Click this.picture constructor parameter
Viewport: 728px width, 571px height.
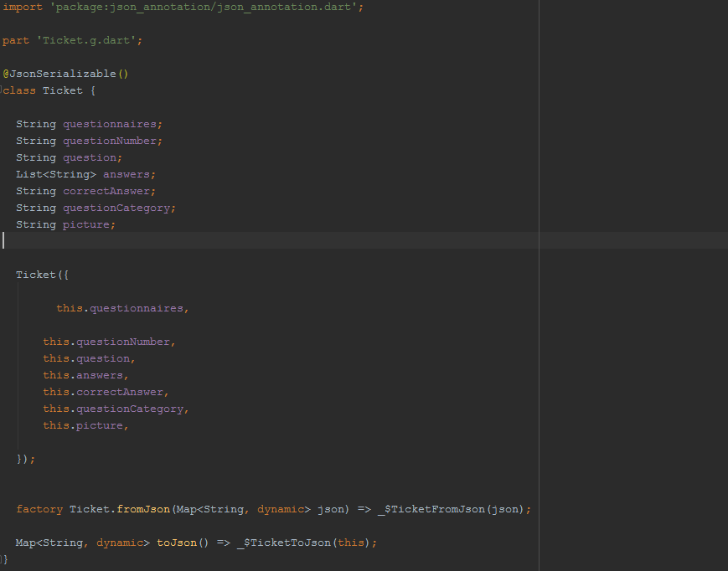click(x=83, y=425)
